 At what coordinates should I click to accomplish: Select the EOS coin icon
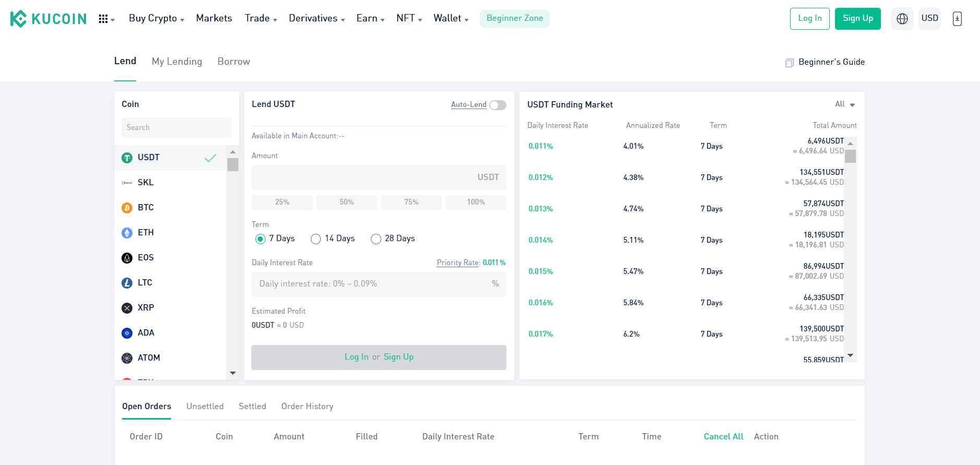[x=127, y=258]
